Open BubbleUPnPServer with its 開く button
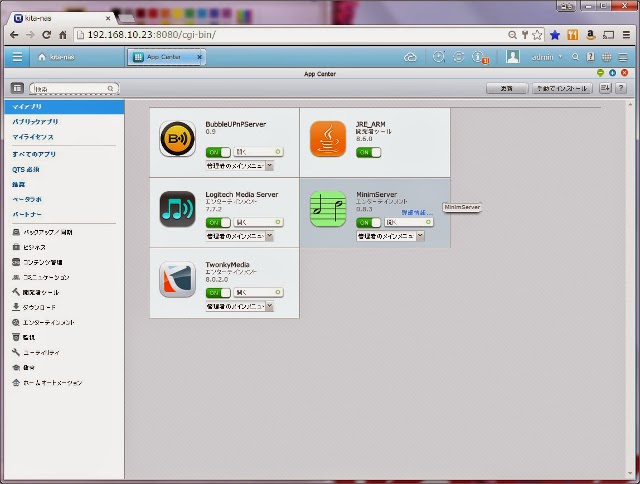This screenshot has height=484, width=640. [258, 152]
